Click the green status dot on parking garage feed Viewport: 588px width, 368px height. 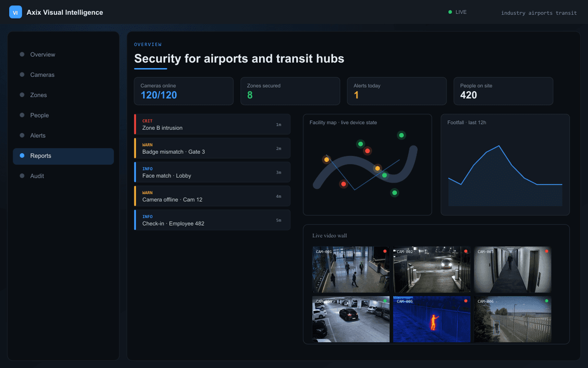(385, 301)
